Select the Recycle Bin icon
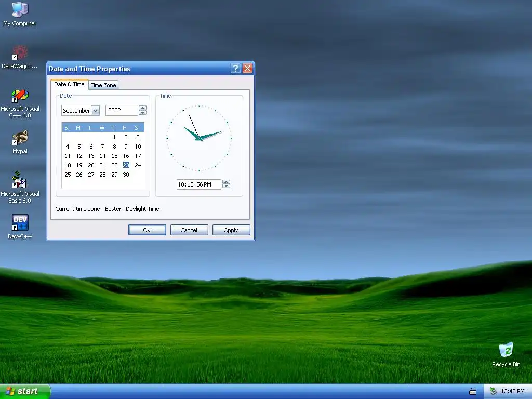The width and height of the screenshot is (532, 399). pyautogui.click(x=506, y=354)
